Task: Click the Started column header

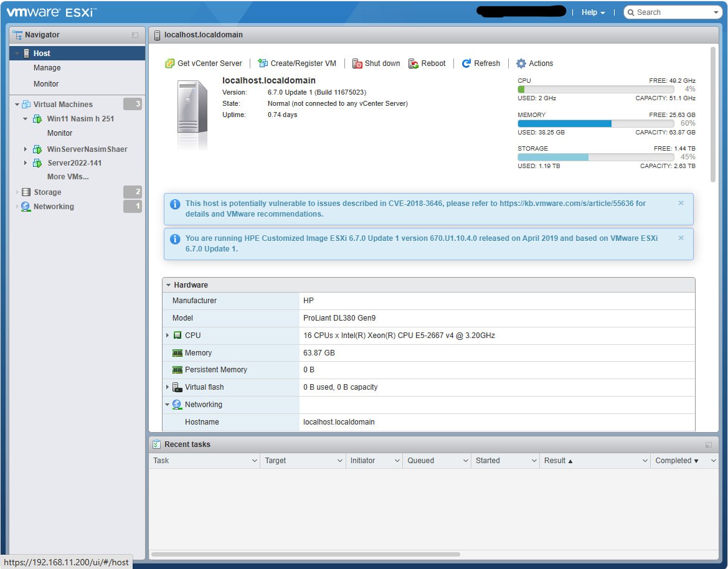Action: coord(504,461)
